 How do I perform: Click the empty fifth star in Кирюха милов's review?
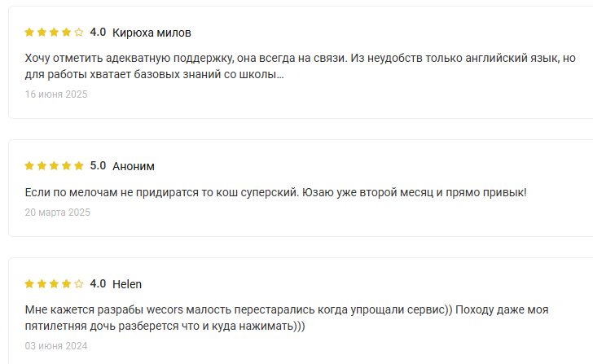pos(79,33)
